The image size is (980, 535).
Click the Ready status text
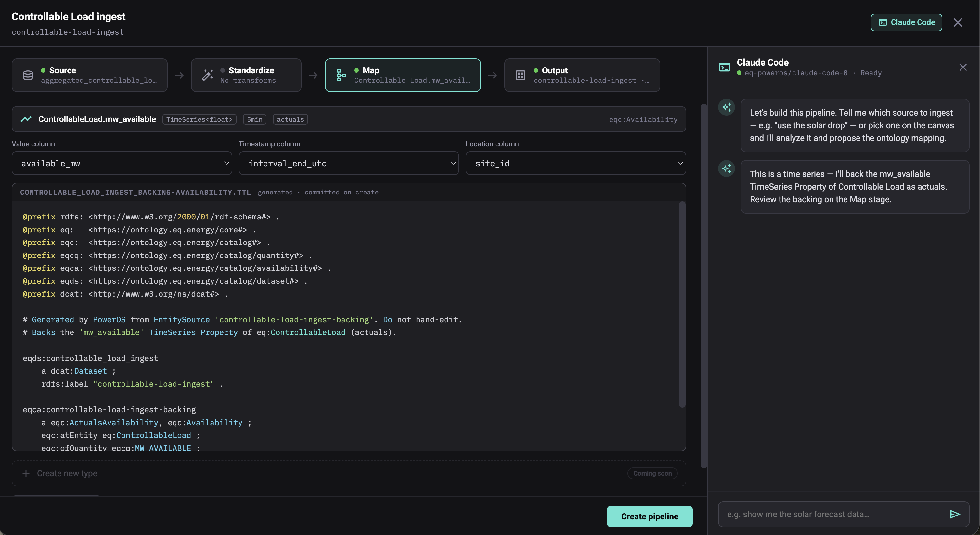[871, 73]
